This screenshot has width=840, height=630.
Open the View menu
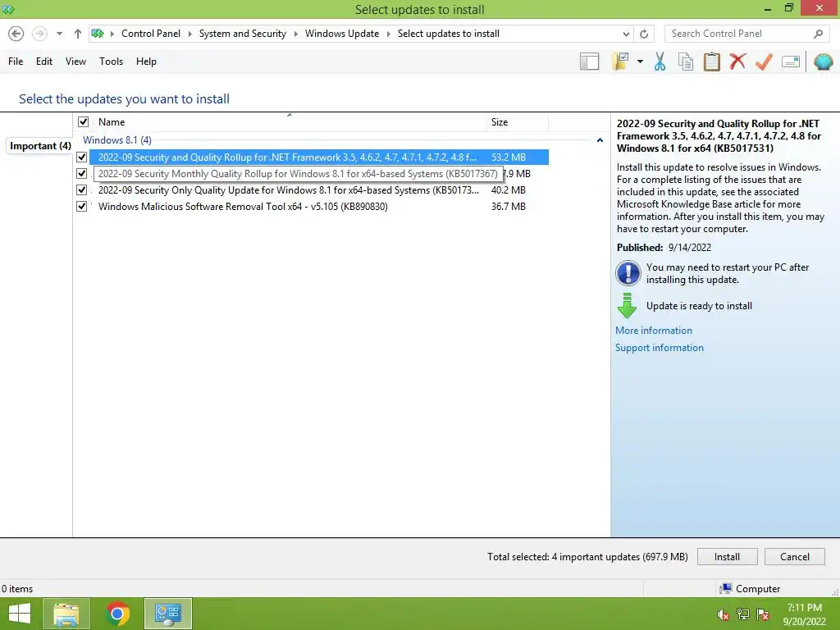(75, 62)
